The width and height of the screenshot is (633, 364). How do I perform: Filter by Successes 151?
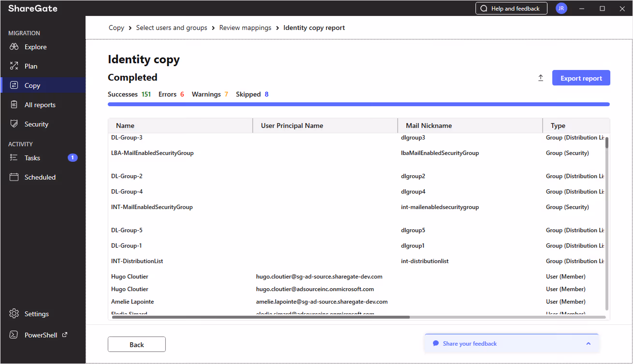point(129,94)
